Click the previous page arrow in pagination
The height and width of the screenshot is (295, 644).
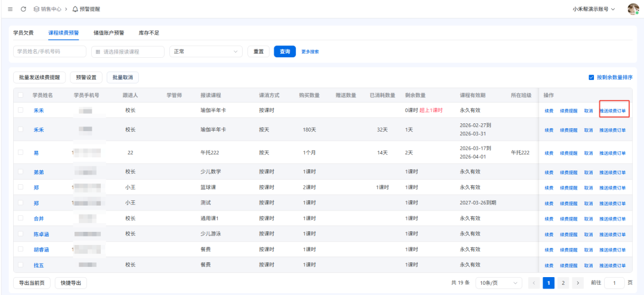pyautogui.click(x=534, y=283)
